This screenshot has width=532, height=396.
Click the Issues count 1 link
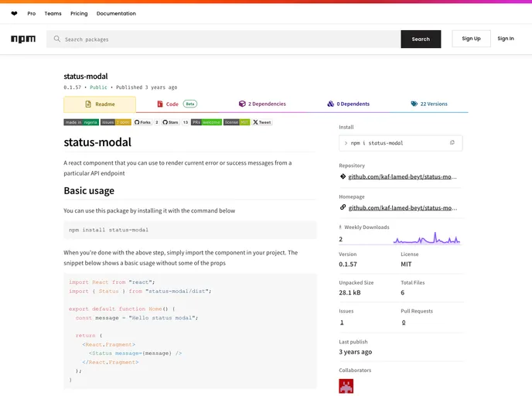[x=342, y=323]
